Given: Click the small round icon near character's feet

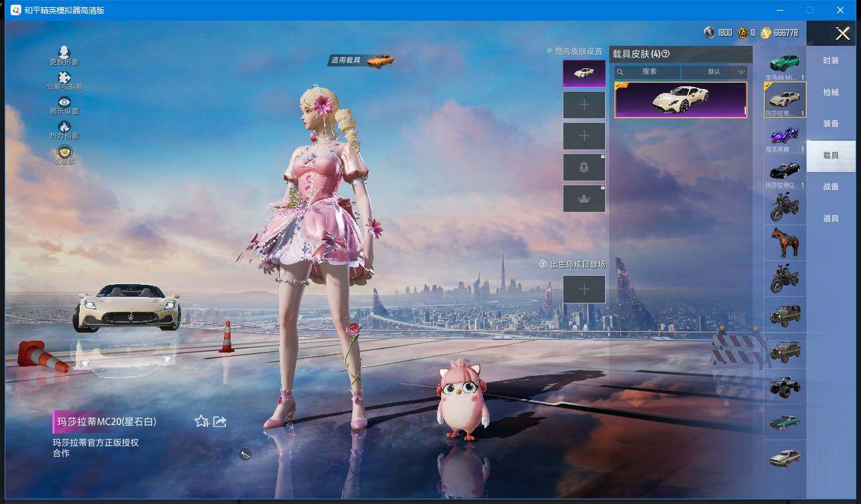Looking at the screenshot, I should click(x=245, y=454).
